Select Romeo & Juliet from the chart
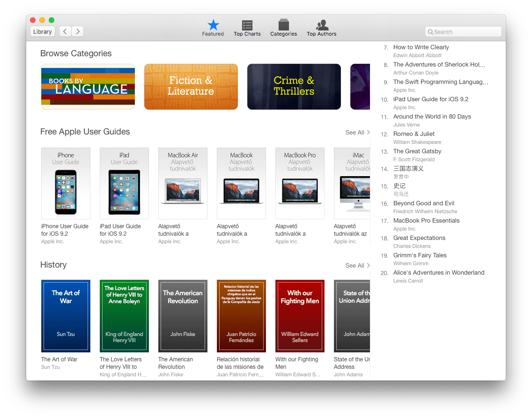 414,134
